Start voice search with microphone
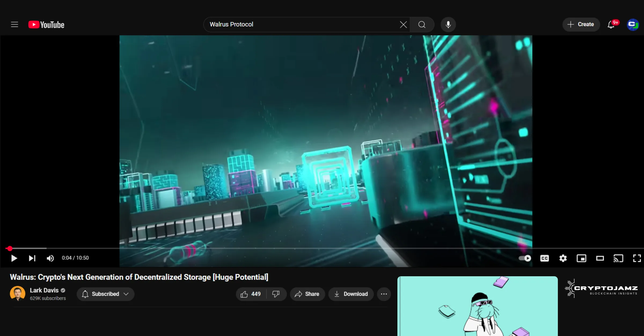 pyautogui.click(x=448, y=25)
